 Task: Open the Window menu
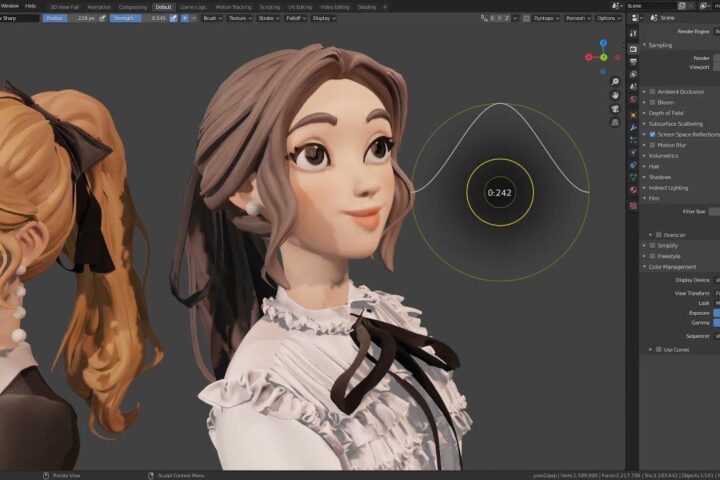point(10,6)
